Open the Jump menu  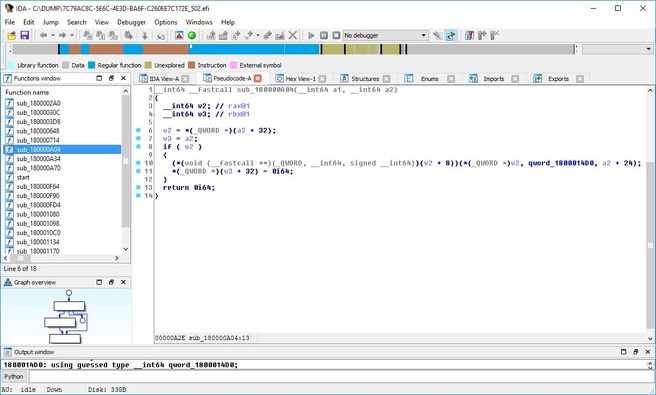(x=51, y=22)
